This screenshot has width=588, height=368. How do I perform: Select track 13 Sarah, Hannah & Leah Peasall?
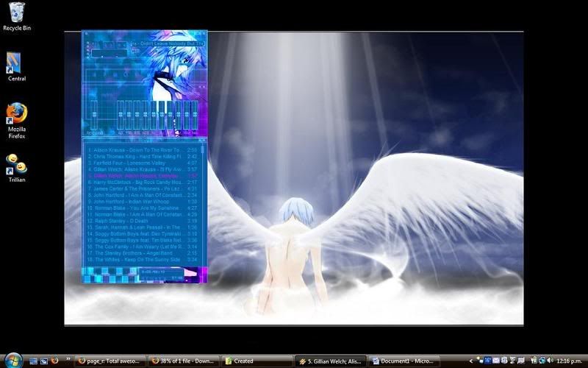(x=143, y=227)
